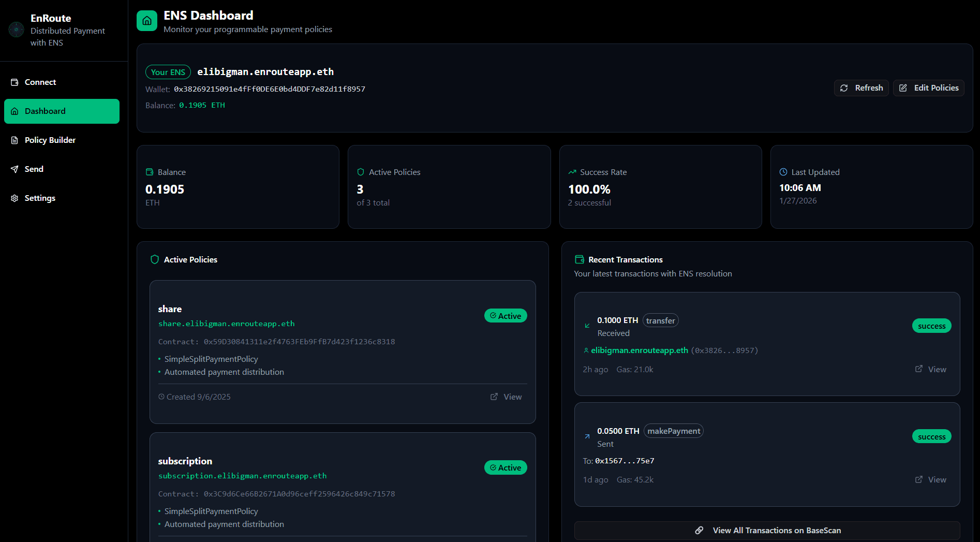The width and height of the screenshot is (980, 542).
Task: Click the incoming arrow icon on 0.1000 ETH transaction
Action: (587, 326)
